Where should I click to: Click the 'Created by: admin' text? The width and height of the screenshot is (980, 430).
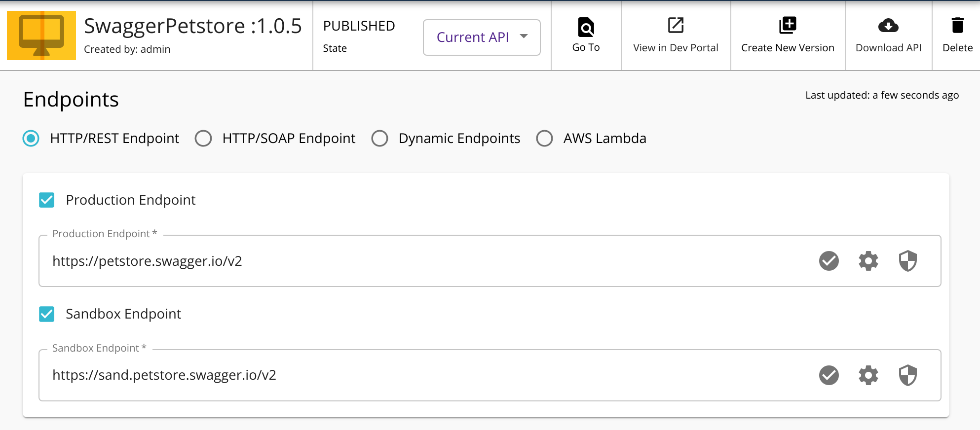(127, 49)
